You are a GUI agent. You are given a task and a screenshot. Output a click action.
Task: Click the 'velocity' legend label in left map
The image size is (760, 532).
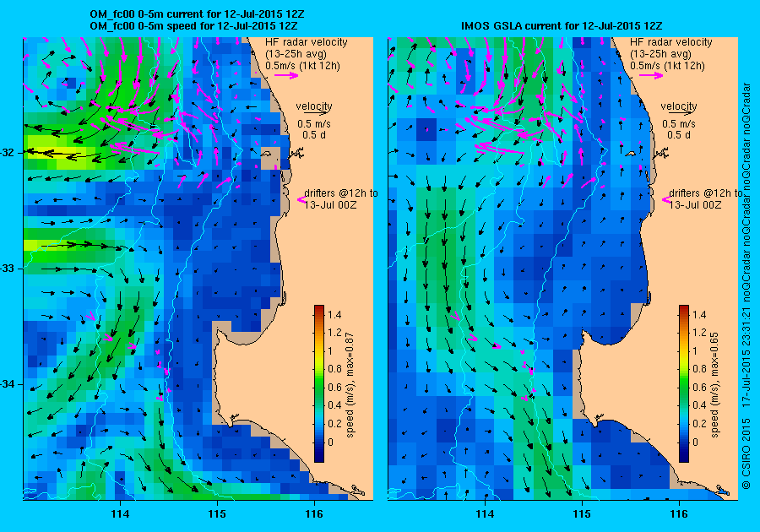pos(314,106)
